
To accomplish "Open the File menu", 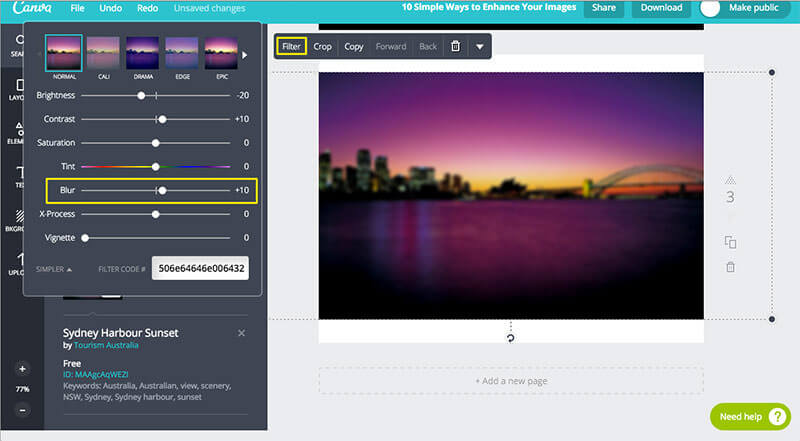I will point(77,8).
